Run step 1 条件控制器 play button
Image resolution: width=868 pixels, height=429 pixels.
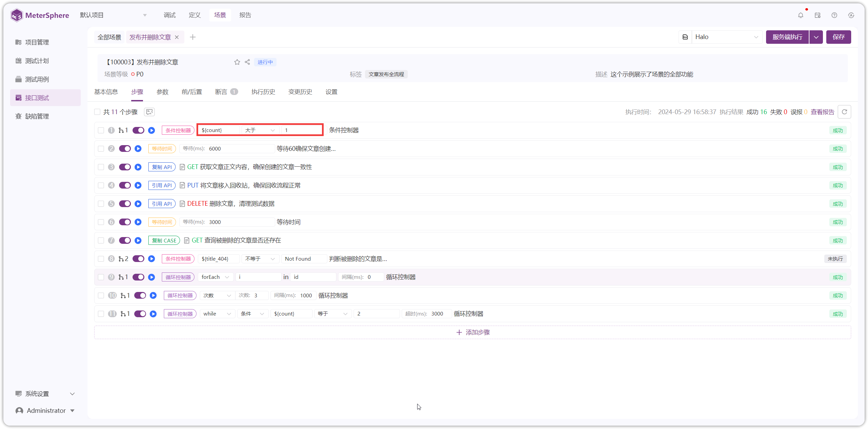click(152, 130)
